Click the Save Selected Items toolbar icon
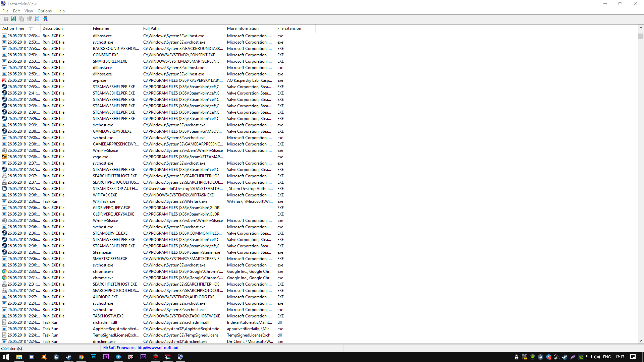 [x=6, y=19]
